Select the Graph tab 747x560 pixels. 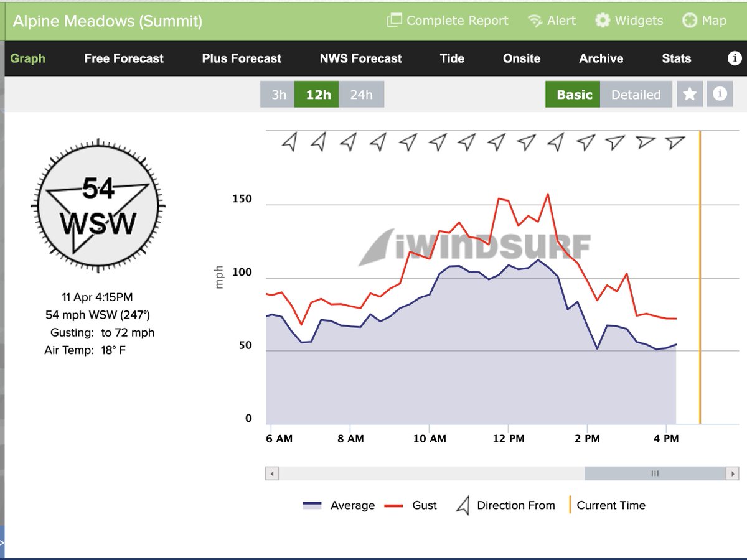tap(28, 58)
